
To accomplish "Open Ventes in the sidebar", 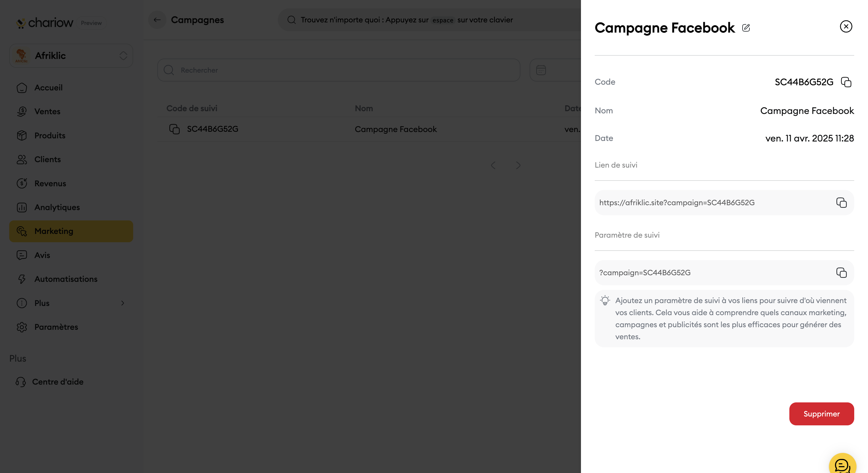I will [x=71, y=112].
